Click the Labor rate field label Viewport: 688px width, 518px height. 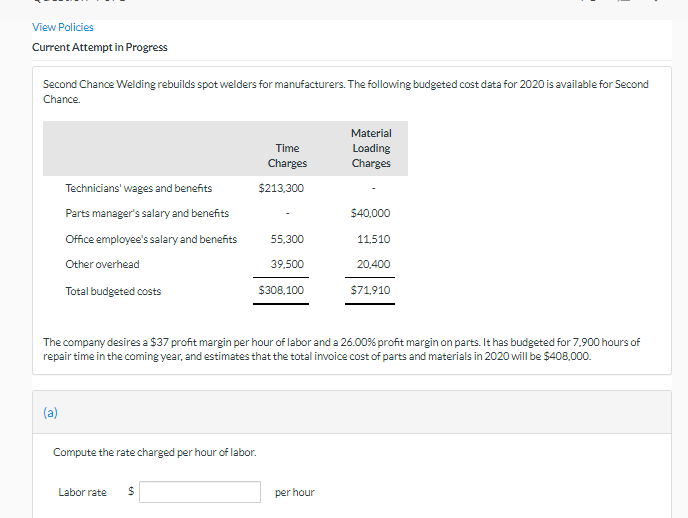82,493
